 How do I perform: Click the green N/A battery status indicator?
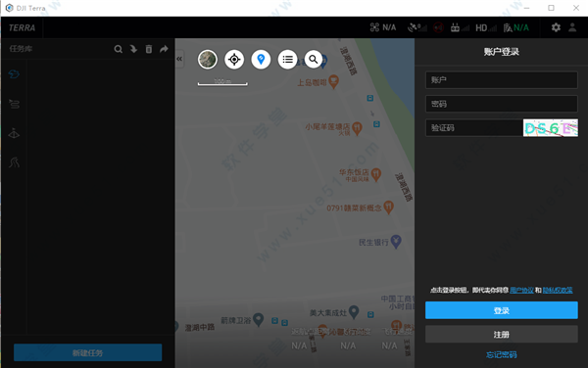(x=516, y=27)
